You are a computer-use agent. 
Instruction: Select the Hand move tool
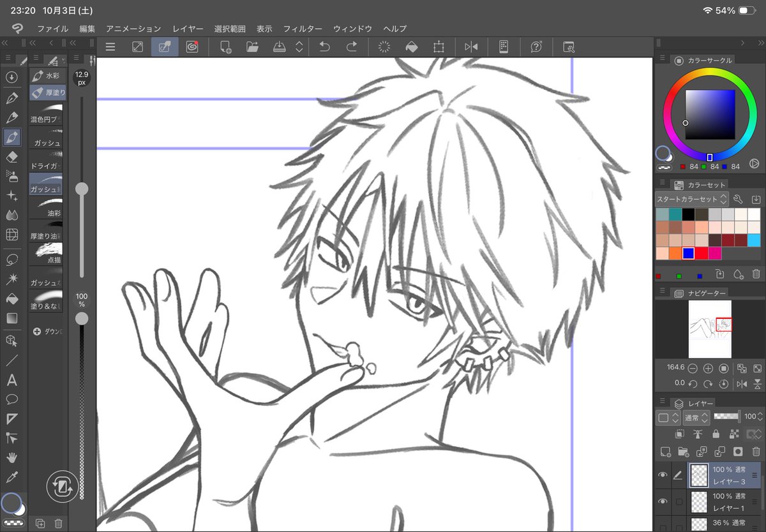click(x=11, y=457)
